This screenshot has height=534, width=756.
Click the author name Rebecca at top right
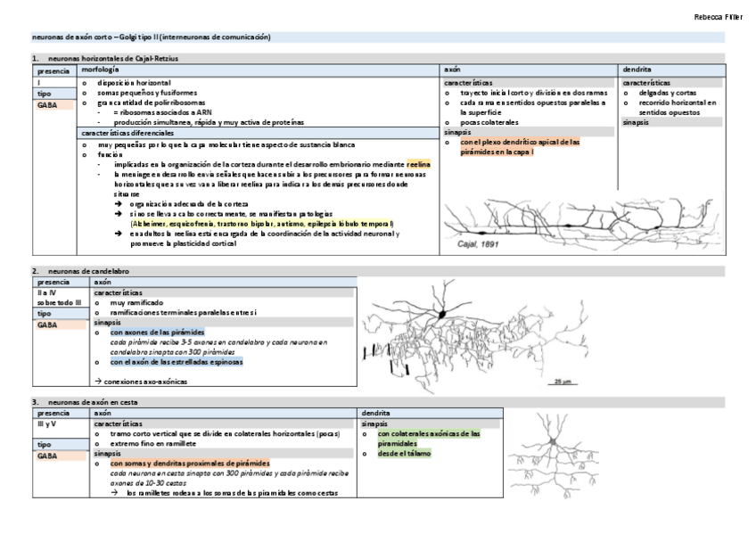[711, 17]
